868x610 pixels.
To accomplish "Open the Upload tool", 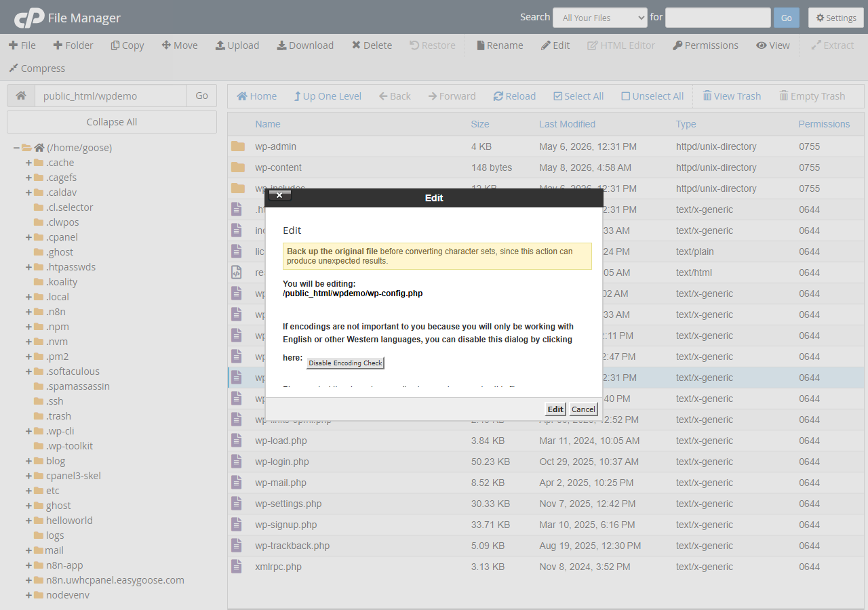I will point(237,45).
